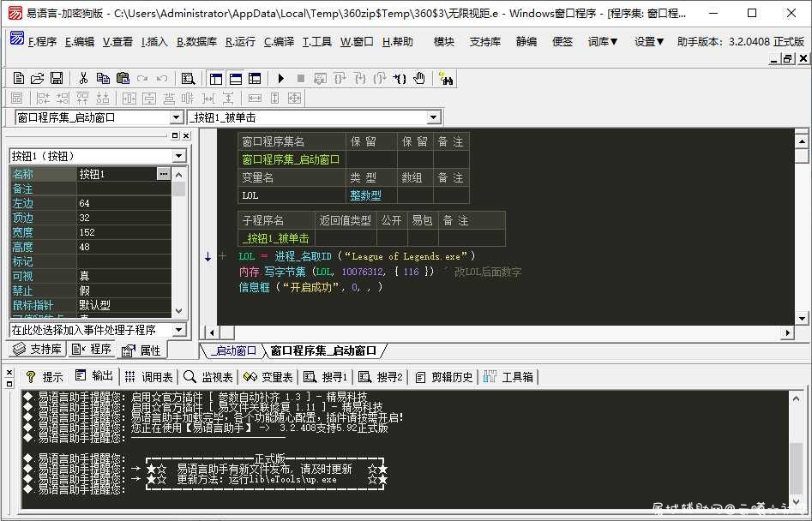The image size is (812, 521).
Task: Click the binoculars search helper icon
Action: coord(445,79)
